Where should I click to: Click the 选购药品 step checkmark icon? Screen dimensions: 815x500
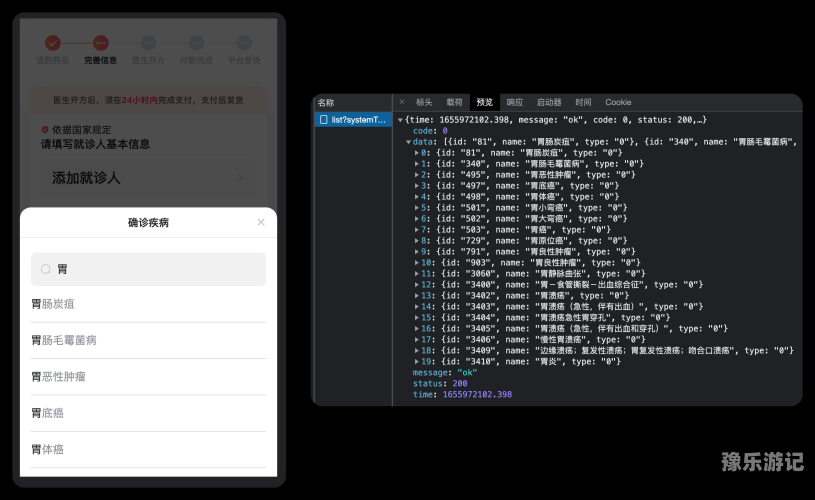(x=52, y=43)
